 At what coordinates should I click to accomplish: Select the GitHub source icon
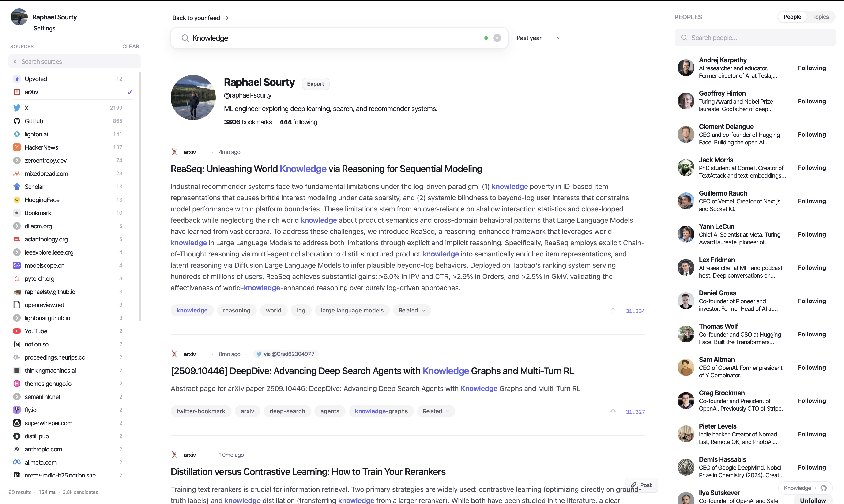pyautogui.click(x=17, y=121)
